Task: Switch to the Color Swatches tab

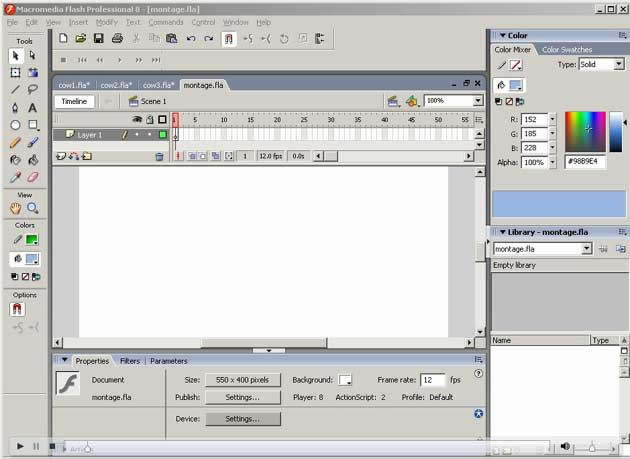Action: (567, 50)
